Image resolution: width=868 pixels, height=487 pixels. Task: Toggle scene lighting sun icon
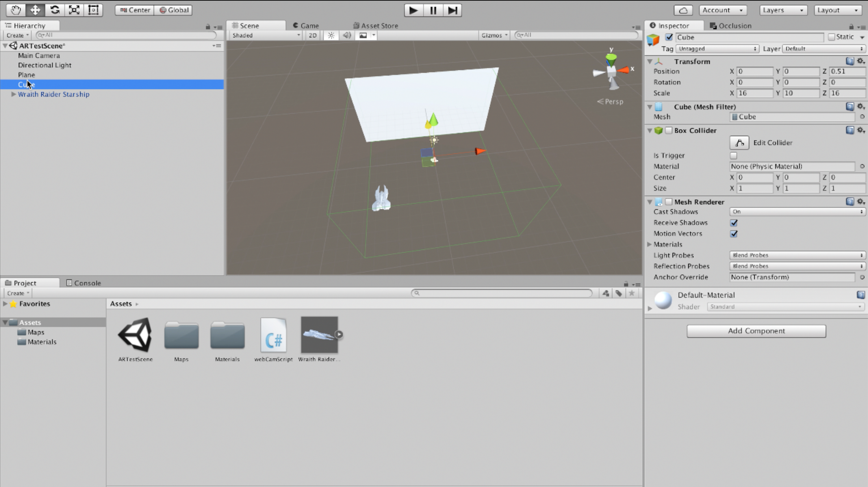tap(331, 35)
